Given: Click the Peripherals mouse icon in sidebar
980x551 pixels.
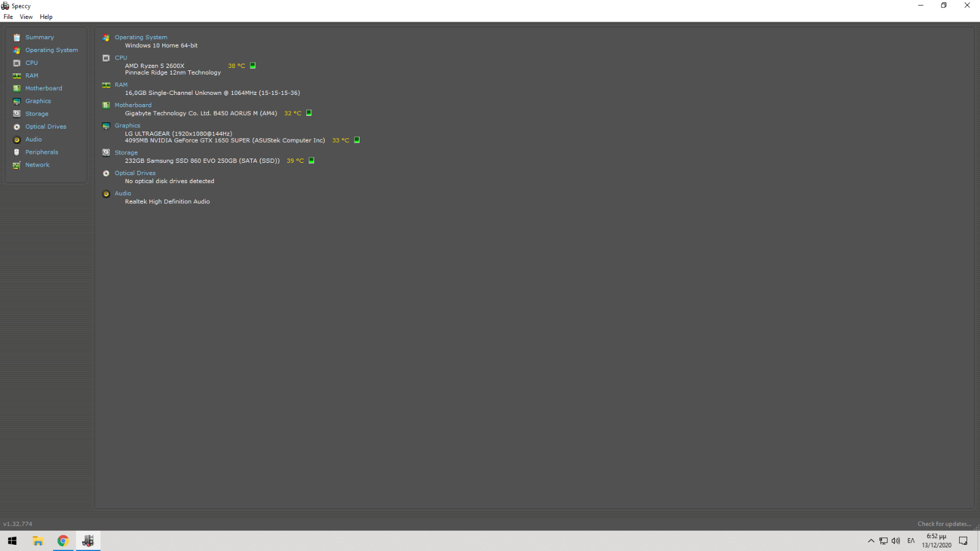Looking at the screenshot, I should [17, 152].
